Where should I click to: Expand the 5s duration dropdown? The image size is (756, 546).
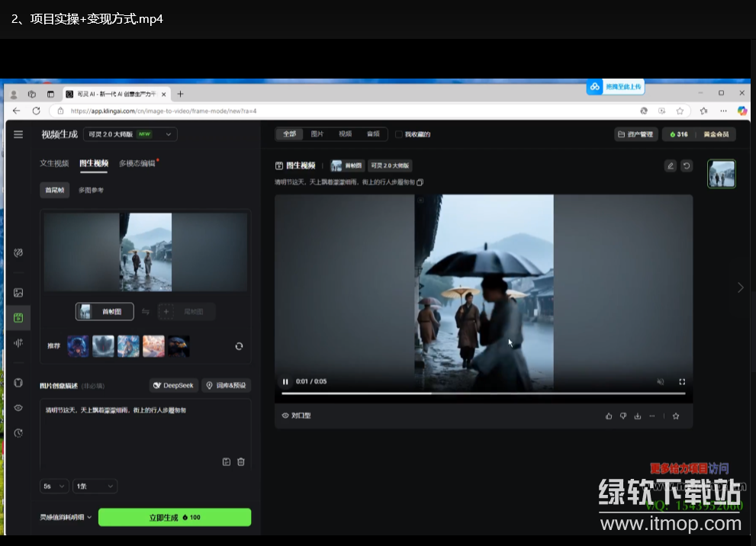54,486
